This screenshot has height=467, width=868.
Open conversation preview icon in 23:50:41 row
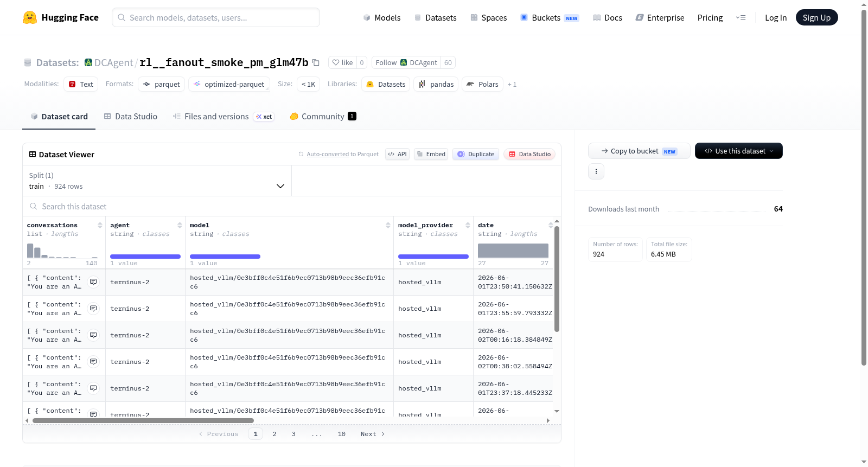point(93,282)
